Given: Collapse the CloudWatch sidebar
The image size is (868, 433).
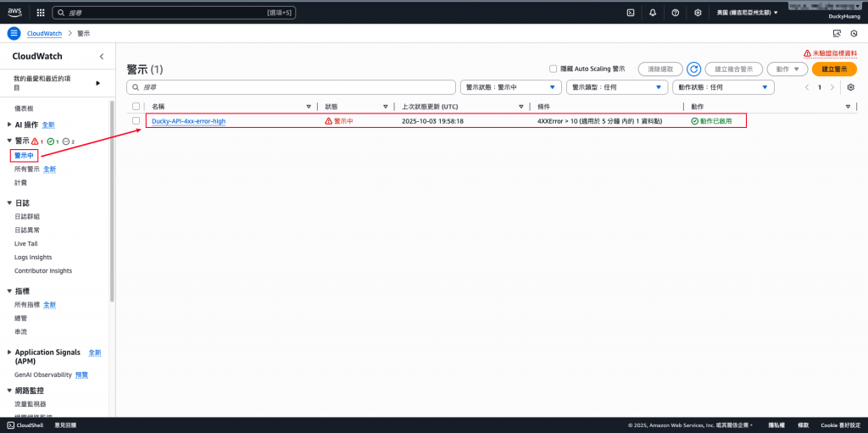Looking at the screenshot, I should (x=102, y=57).
